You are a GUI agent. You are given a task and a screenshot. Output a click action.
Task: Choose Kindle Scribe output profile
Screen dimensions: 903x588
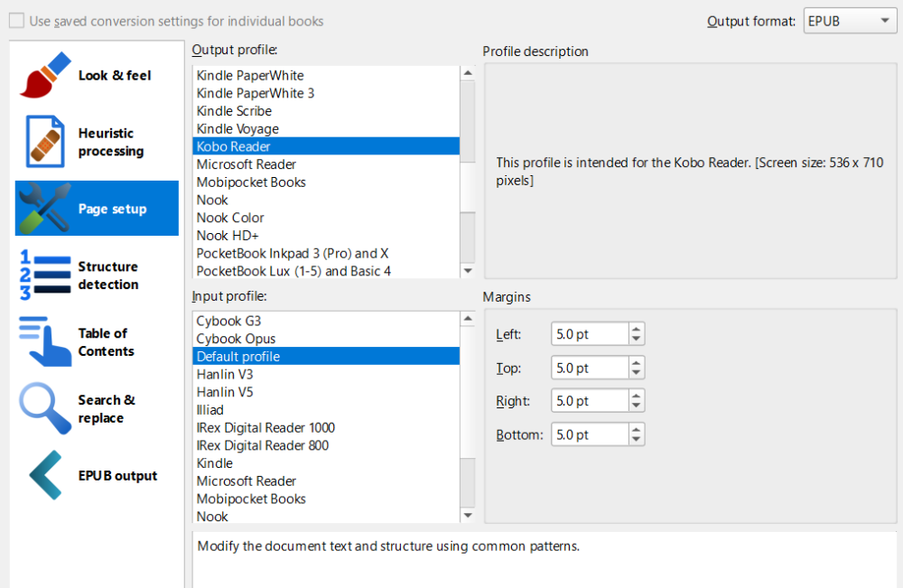tap(234, 111)
